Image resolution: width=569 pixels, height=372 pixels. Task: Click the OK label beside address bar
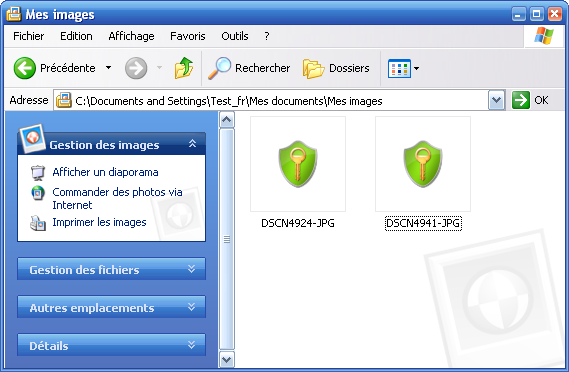point(541,100)
